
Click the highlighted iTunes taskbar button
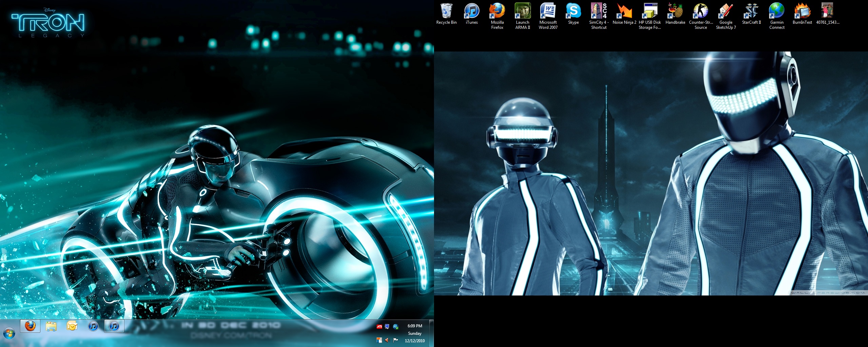point(114,326)
